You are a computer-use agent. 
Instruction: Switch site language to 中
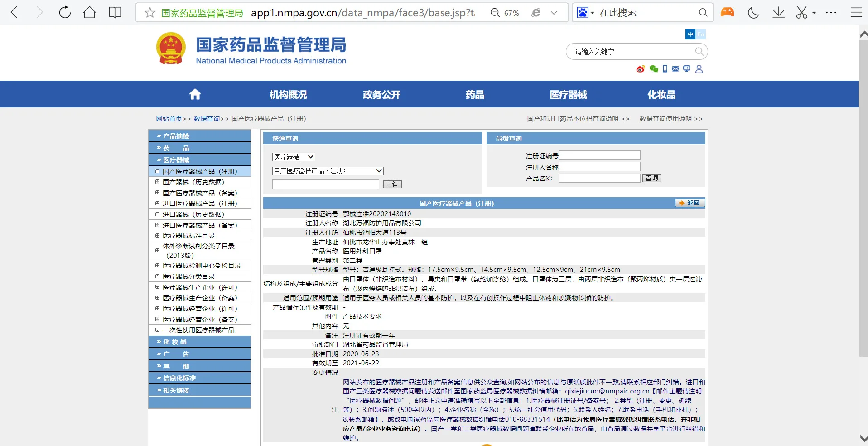[x=690, y=34]
